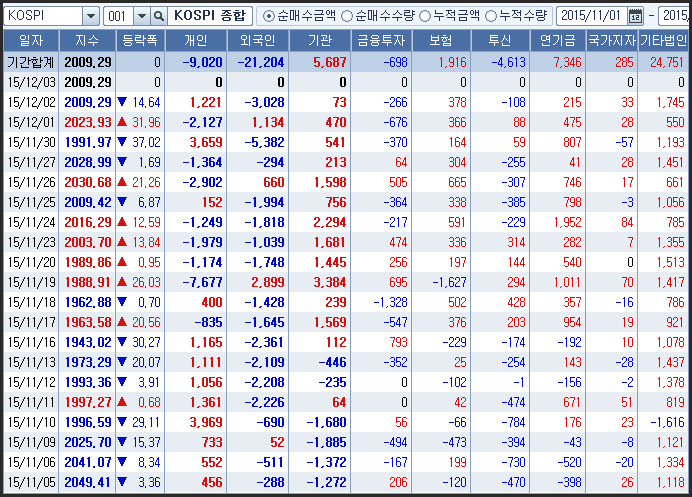
Task: Open the KOSPI market dropdown arrow
Action: 90,16
